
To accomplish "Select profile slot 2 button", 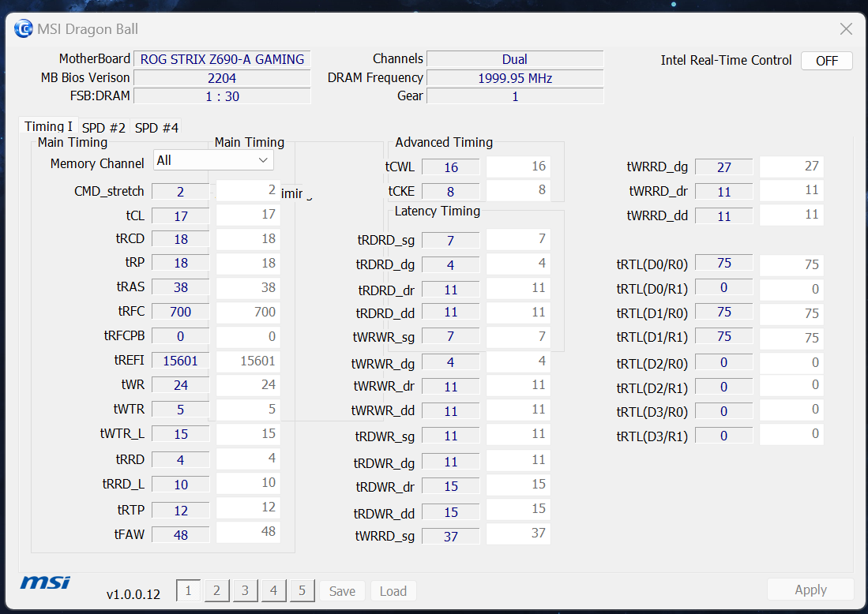I will click(x=216, y=591).
